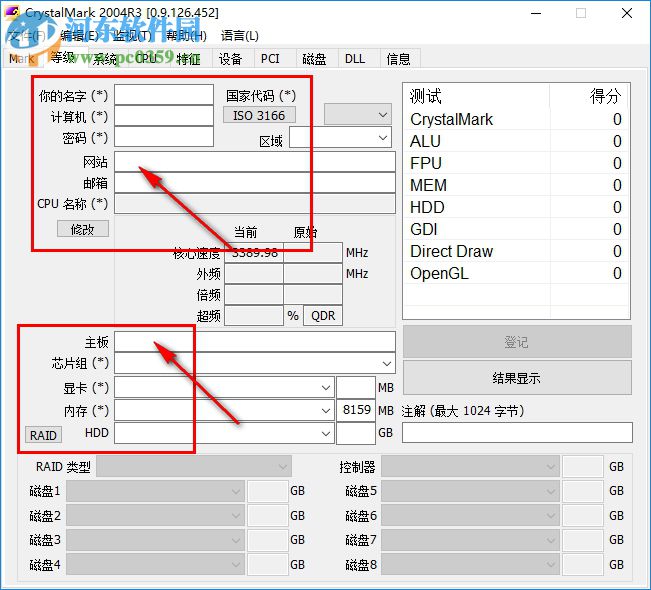Click the 内存 size field showing 8159
Screen dimensions: 651x590
356,410
